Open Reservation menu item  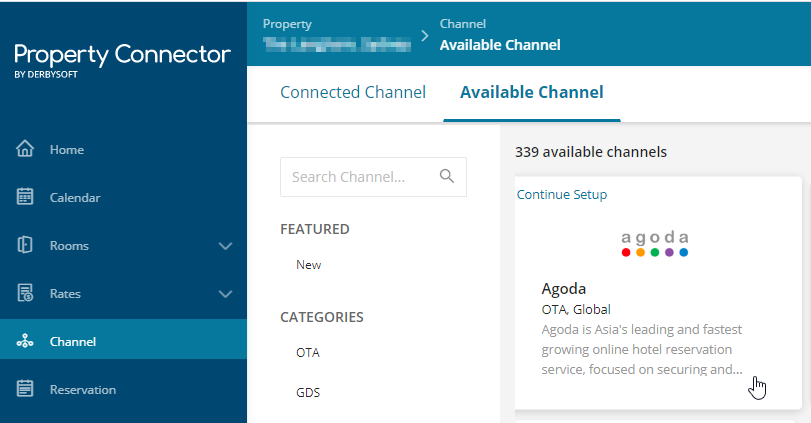(123, 389)
